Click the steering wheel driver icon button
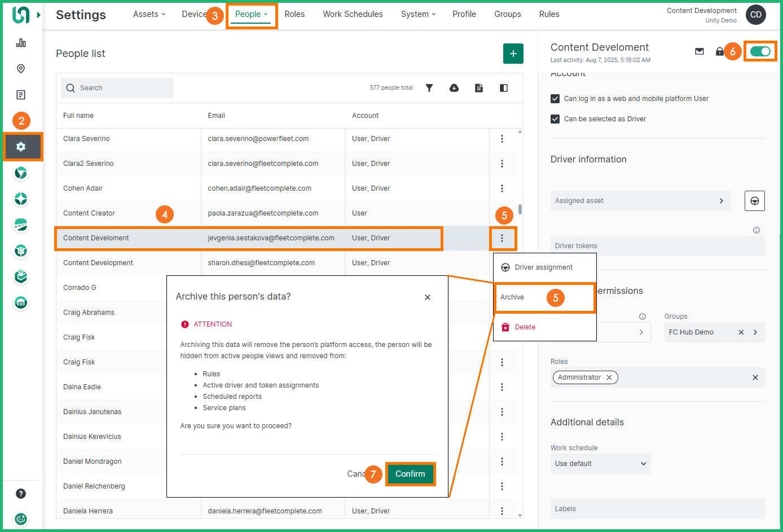783x532 pixels. pos(754,201)
